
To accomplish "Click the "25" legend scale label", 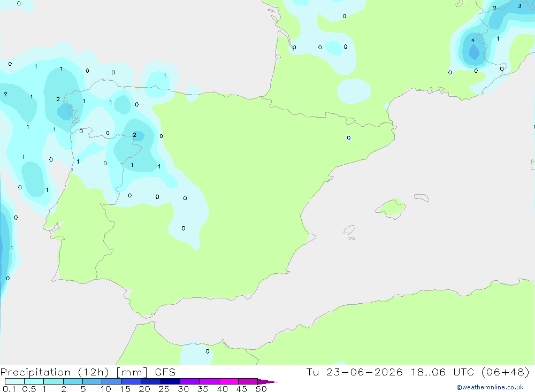I will pos(164,389).
